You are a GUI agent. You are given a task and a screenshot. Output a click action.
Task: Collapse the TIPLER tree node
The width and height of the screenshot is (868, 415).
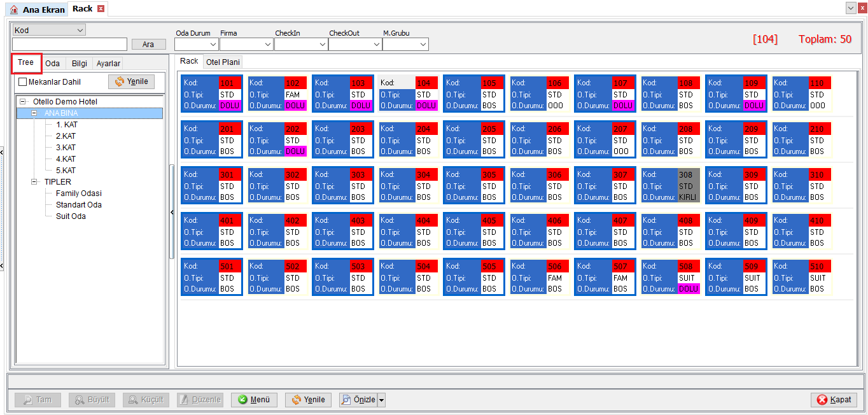point(34,182)
